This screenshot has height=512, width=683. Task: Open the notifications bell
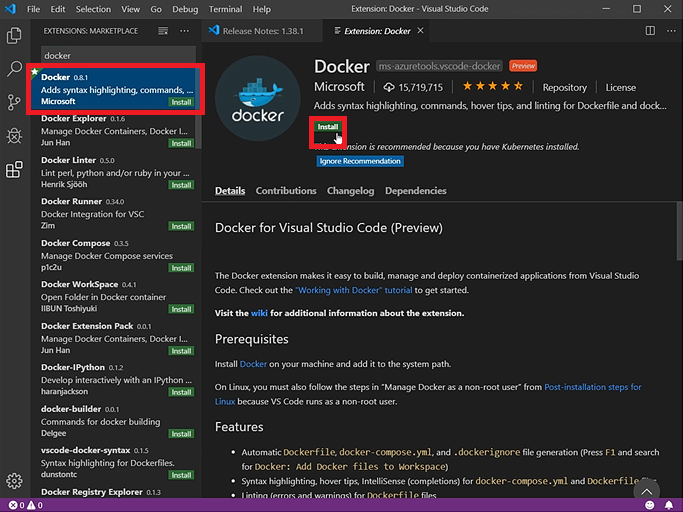click(669, 505)
